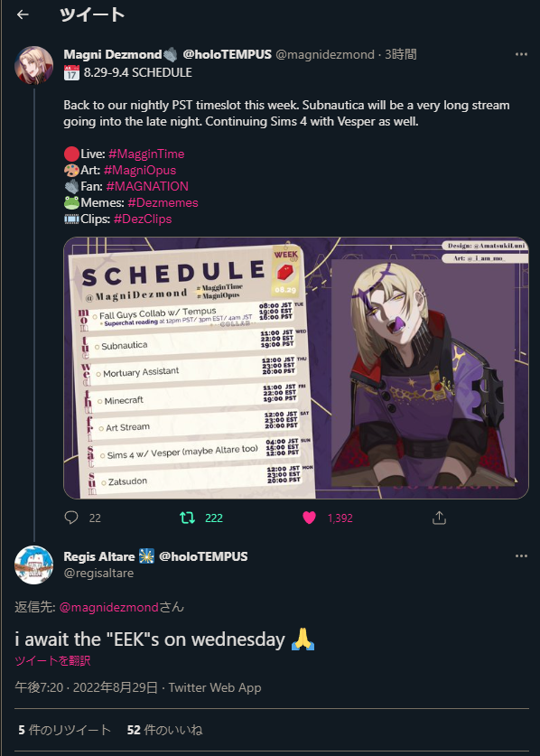Click the reply speech bubble icon
The width and height of the screenshot is (540, 756).
[x=71, y=518]
